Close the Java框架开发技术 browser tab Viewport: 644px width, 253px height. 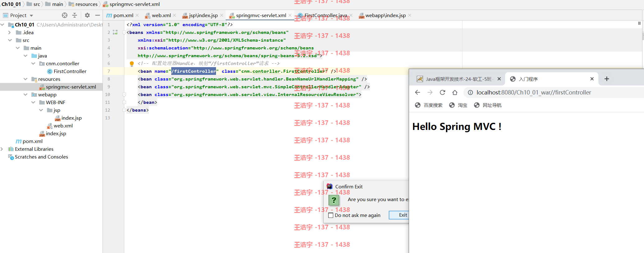pos(499,79)
